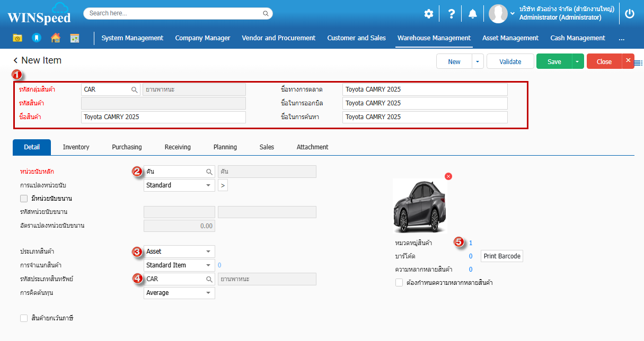Image resolution: width=644 pixels, height=341 pixels.
Task: Check the สินค้ายกเว้นภาษี checkbox
Action: click(x=24, y=318)
